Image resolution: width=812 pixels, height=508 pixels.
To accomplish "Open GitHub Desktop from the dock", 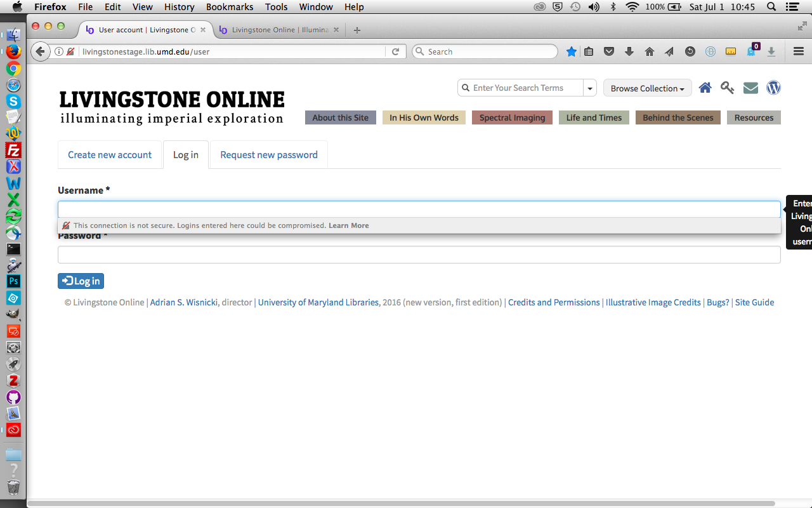I will click(13, 397).
